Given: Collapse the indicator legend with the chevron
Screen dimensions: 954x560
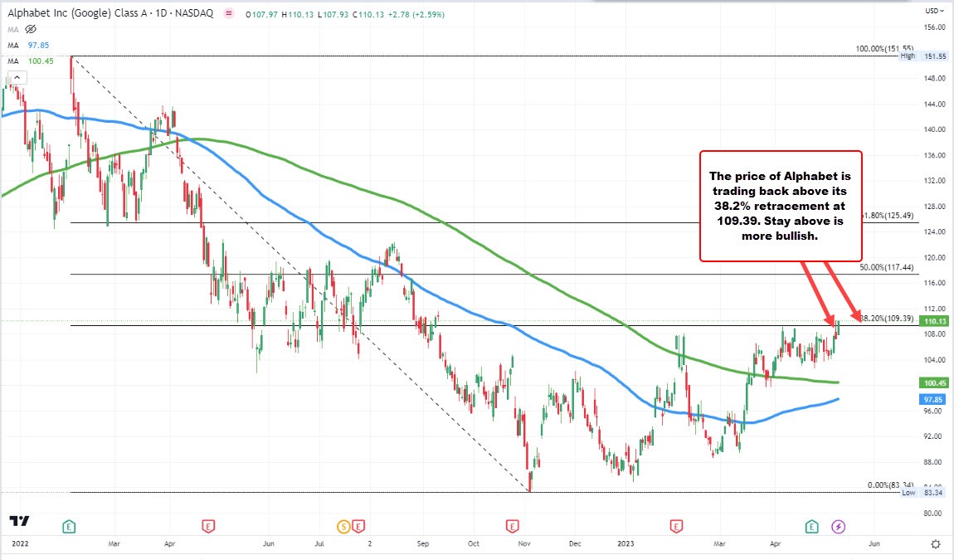Looking at the screenshot, I should click(17, 77).
